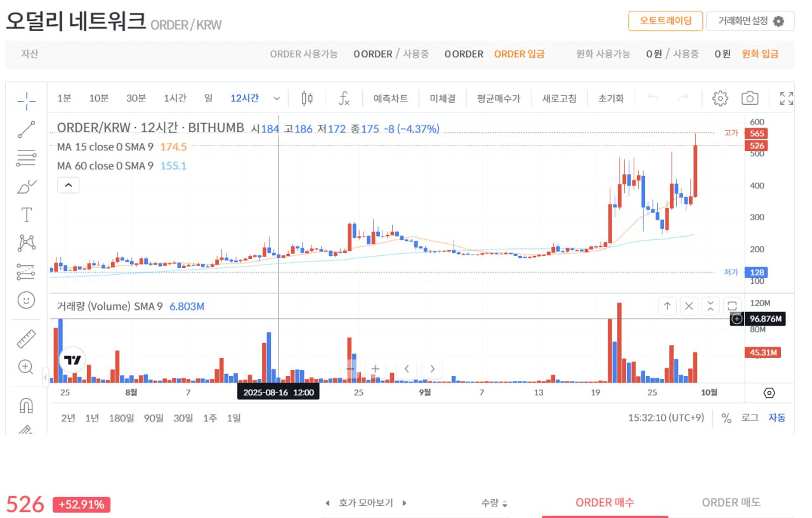Image resolution: width=812 pixels, height=518 pixels.
Task: Collapse the drawing toolbar sidebar
Action: (46, 377)
